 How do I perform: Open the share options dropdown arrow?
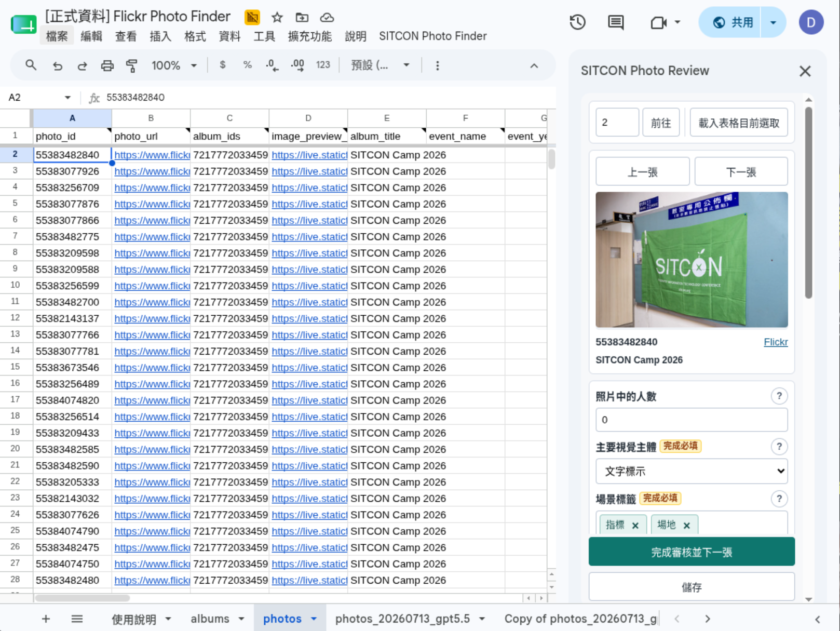pyautogui.click(x=773, y=22)
